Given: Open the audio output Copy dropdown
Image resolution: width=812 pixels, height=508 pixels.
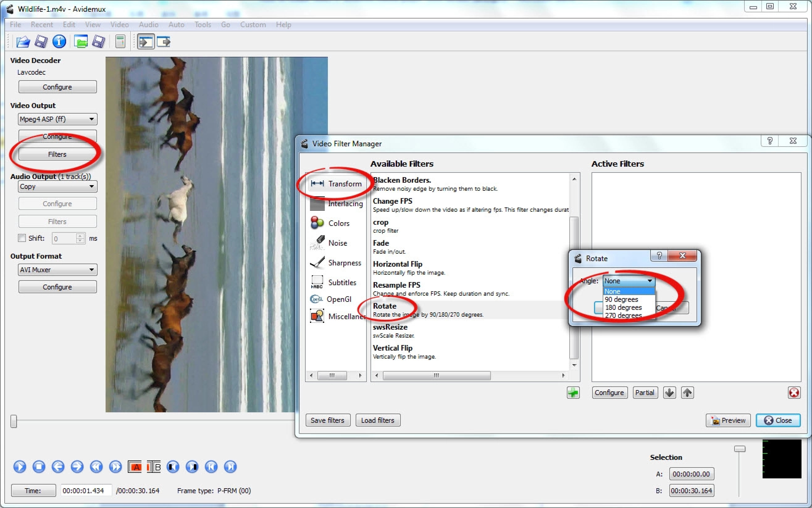Looking at the screenshot, I should coord(57,186).
